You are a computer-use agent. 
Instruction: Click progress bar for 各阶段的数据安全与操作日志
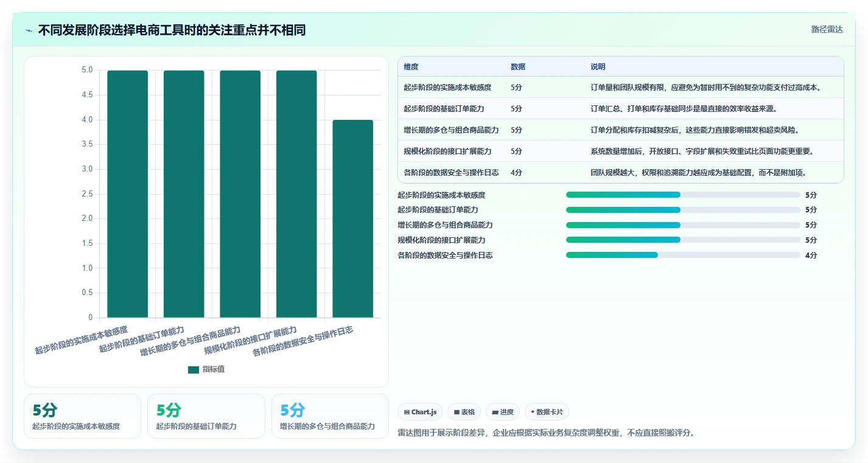tap(683, 255)
